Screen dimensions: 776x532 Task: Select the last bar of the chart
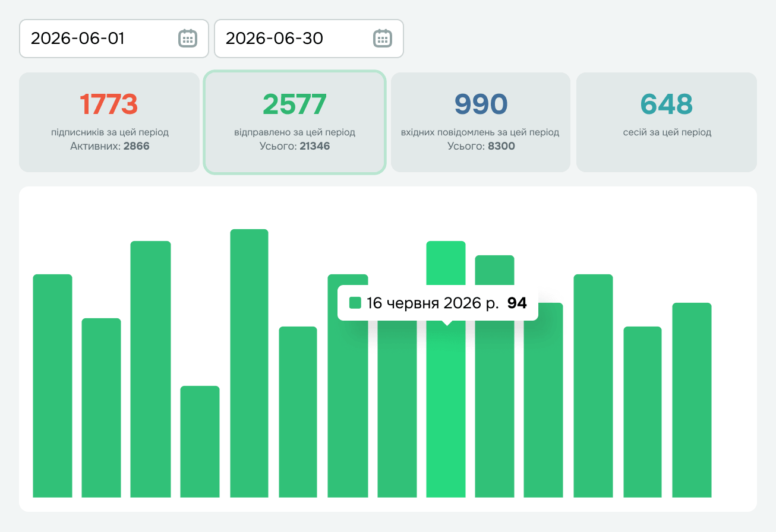[x=692, y=400]
